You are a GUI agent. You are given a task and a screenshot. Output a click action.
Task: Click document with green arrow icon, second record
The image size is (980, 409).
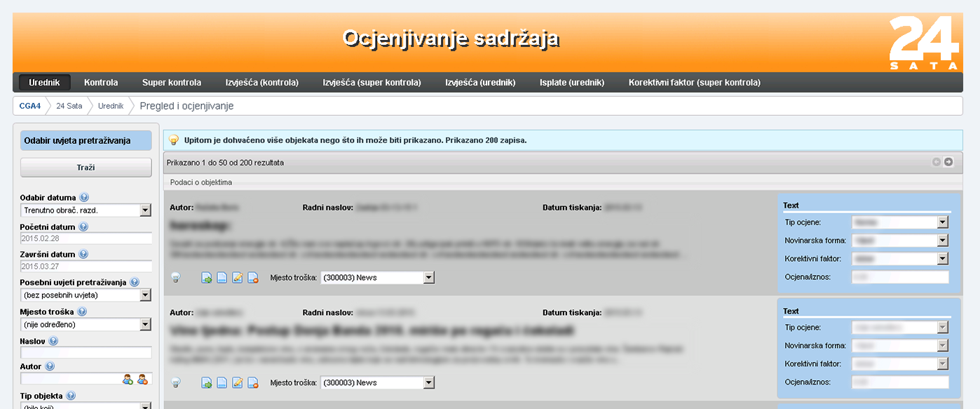pos(207,383)
